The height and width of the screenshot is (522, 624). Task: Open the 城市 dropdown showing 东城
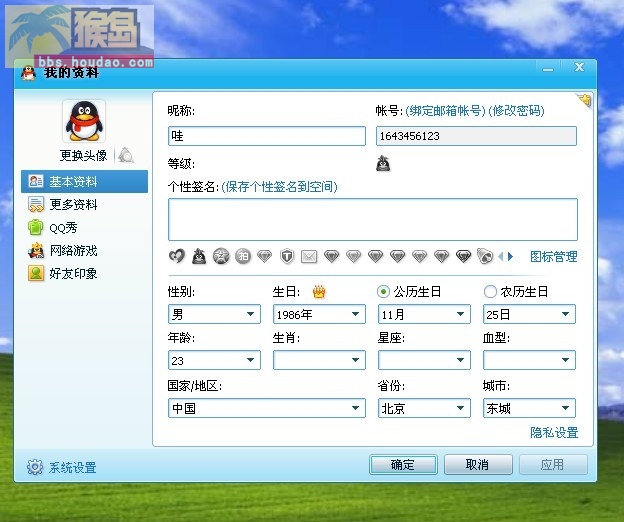click(x=529, y=408)
